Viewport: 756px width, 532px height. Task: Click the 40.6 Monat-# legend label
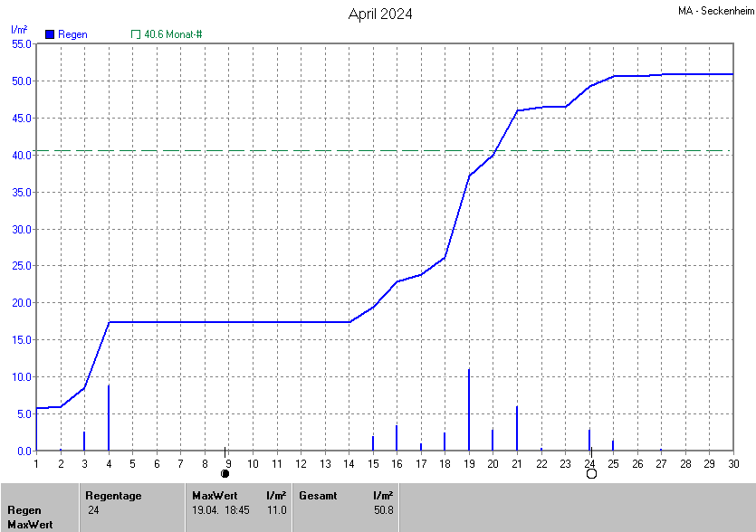point(173,34)
